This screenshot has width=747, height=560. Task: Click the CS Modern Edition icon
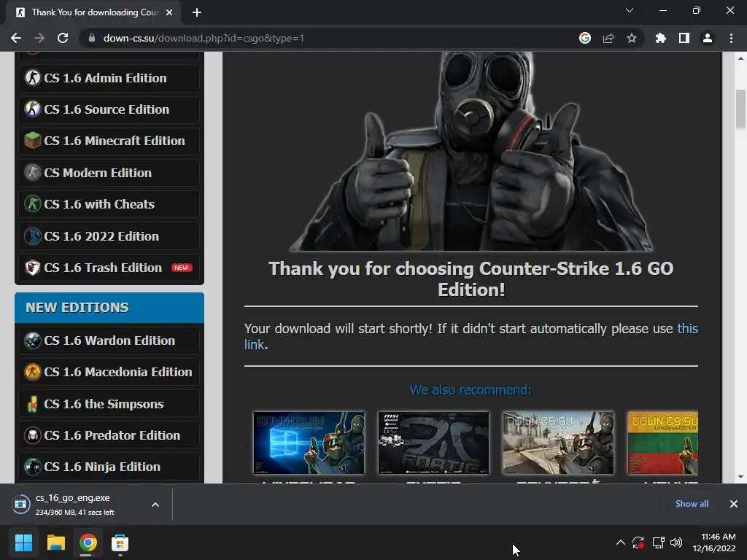pyautogui.click(x=32, y=172)
